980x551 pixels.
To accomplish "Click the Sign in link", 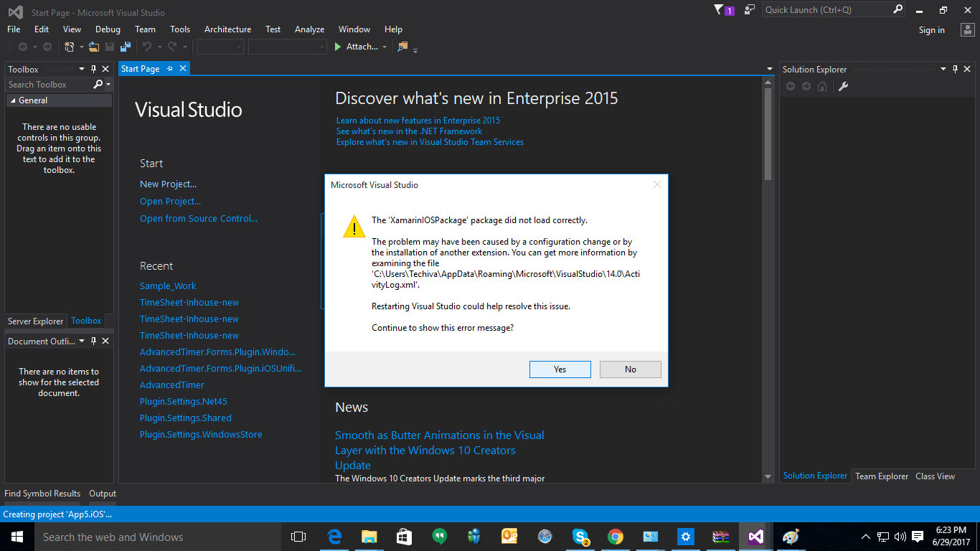I will point(931,30).
